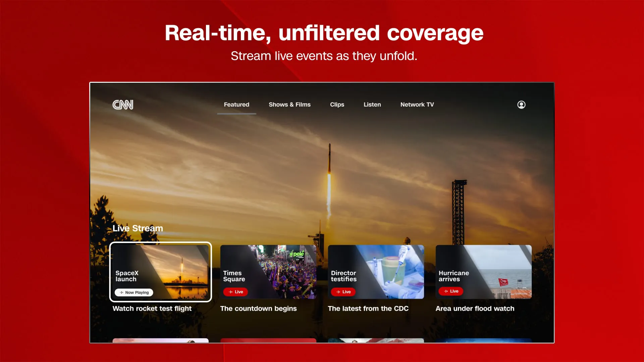Open the Clips tab
This screenshot has height=362, width=644.
pyautogui.click(x=337, y=105)
